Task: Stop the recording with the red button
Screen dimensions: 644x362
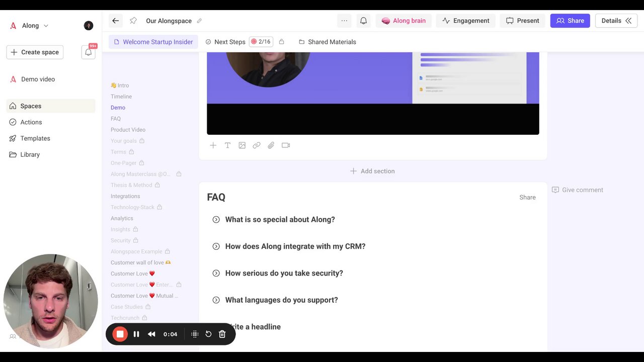Action: 120,334
